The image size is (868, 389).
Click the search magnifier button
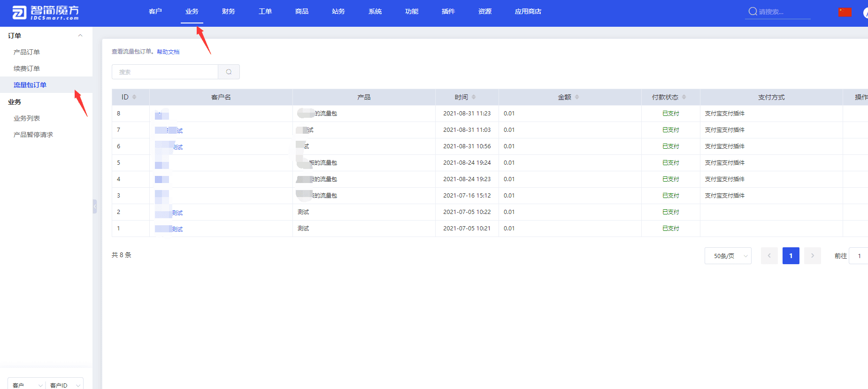[229, 72]
